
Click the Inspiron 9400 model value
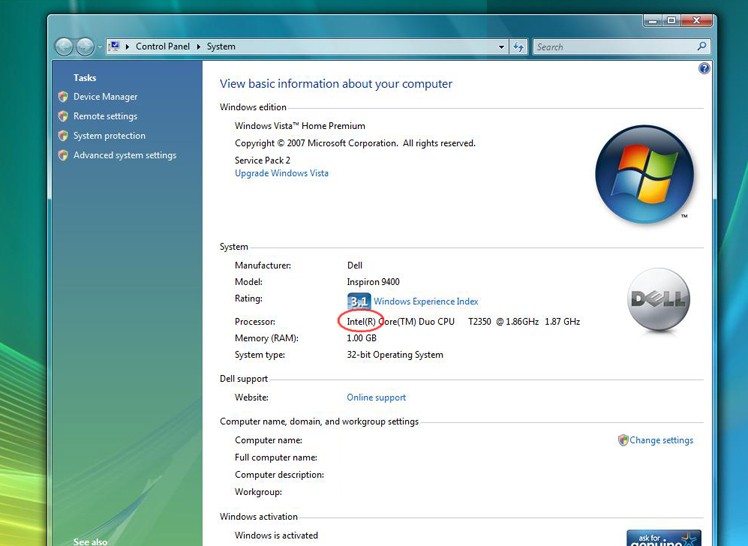(373, 282)
